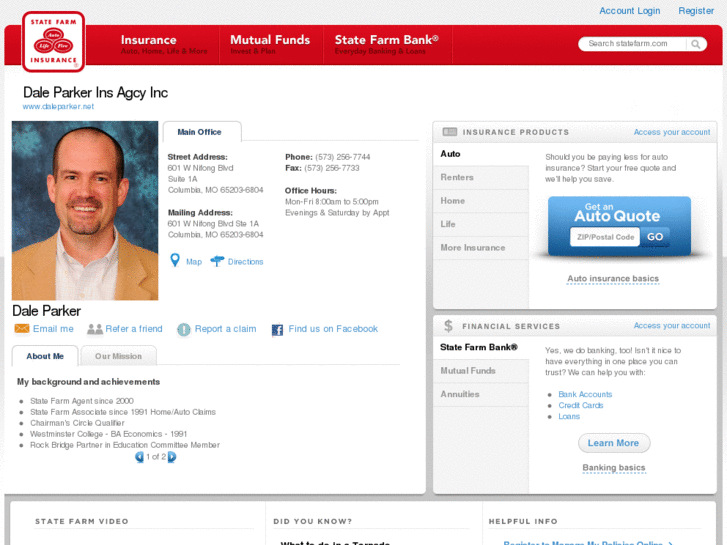727x545 pixels.
Task: Click the Report a claim link
Action: 225,329
